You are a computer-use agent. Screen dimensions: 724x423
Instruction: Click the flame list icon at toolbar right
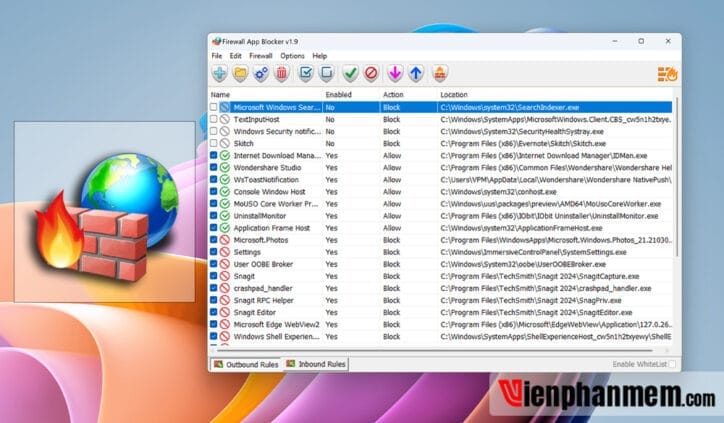click(667, 74)
